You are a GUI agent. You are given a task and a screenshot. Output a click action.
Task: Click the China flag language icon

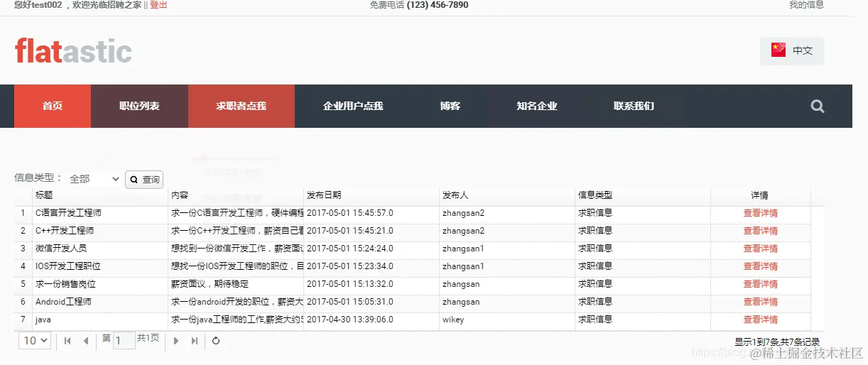click(x=779, y=50)
